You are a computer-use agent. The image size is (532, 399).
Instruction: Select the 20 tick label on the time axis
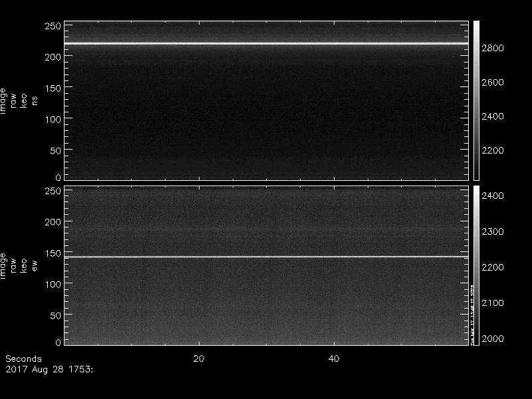coord(198,358)
